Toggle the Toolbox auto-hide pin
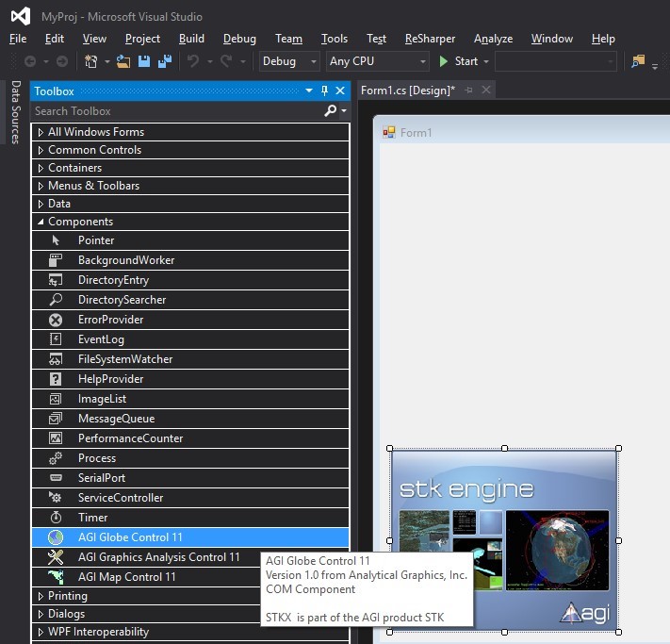Screen dimensions: 670x644 (x=324, y=91)
